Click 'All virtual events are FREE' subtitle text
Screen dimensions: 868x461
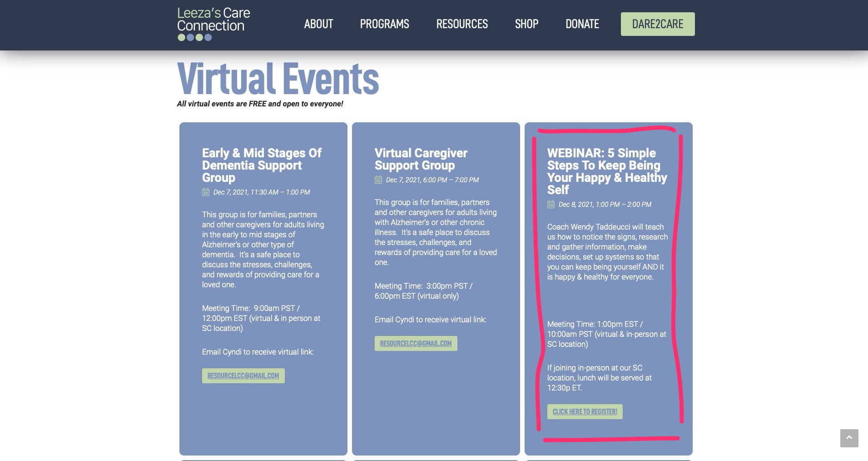[x=260, y=104]
